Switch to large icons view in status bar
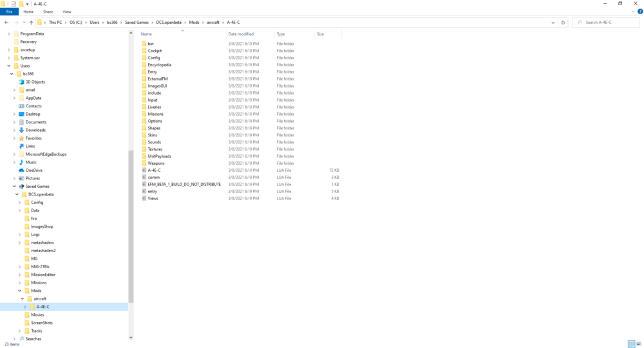The image size is (644, 348). (639, 344)
